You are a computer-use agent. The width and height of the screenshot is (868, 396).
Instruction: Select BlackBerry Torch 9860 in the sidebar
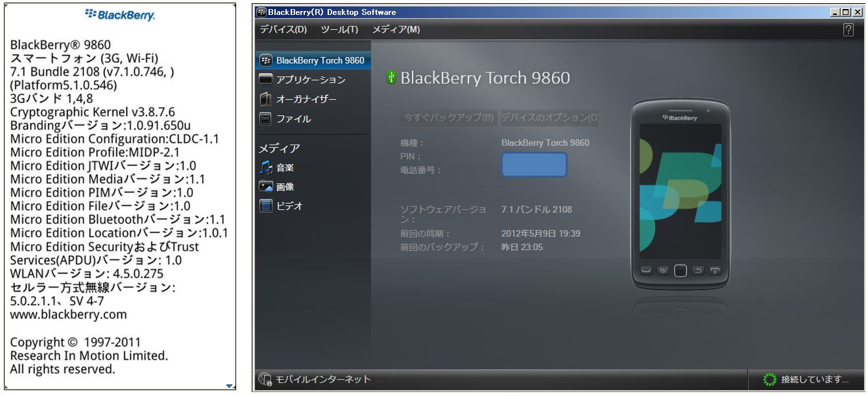pos(320,60)
